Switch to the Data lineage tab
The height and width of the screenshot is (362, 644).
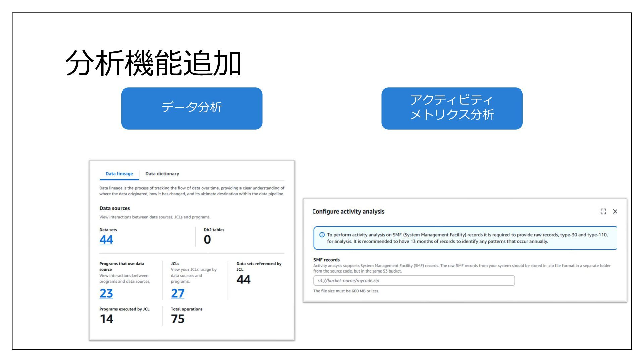[119, 174]
